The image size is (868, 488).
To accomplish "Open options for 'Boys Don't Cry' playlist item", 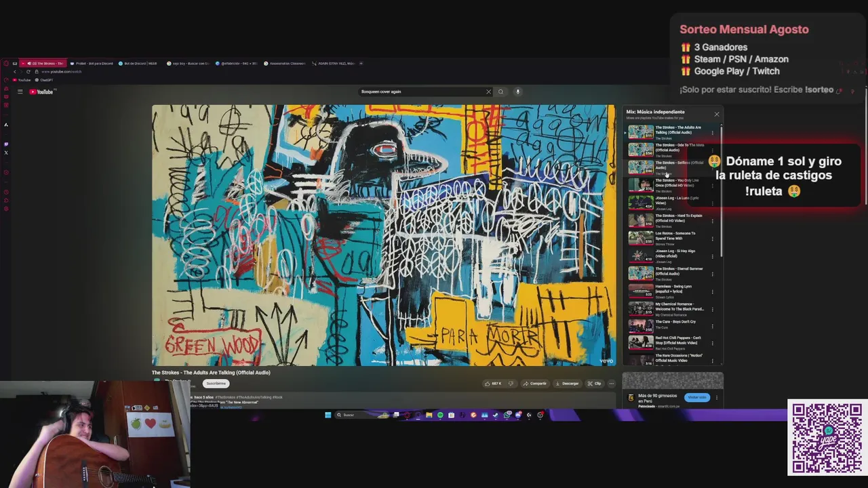I will [x=713, y=327].
